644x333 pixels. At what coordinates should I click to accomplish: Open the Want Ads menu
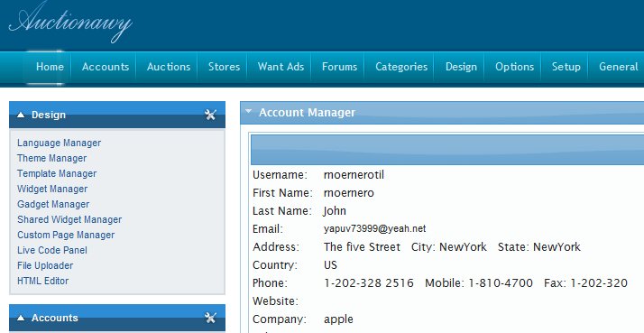pyautogui.click(x=281, y=67)
